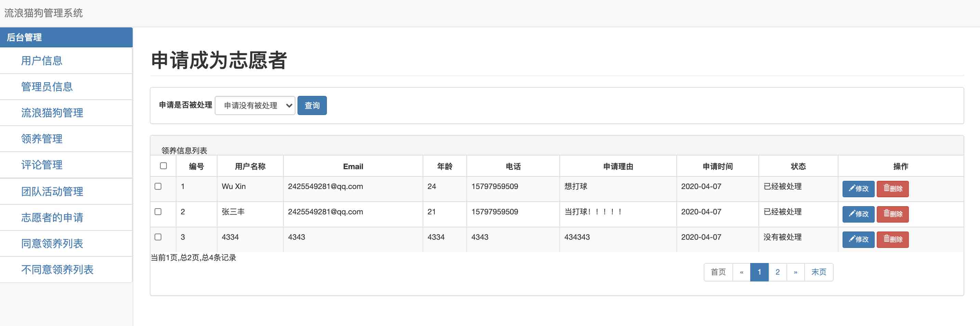Click the 申请理由 column header

pyautogui.click(x=618, y=166)
